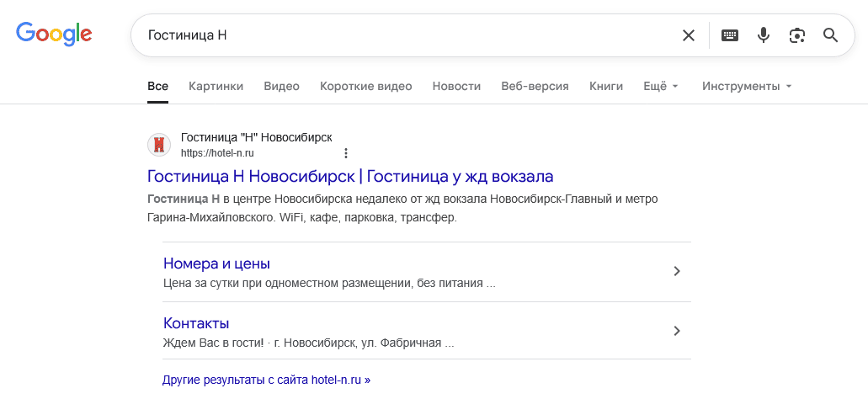Screen dimensions: 868x399
Task: Expand the Ещё dropdown menu
Action: coord(660,86)
